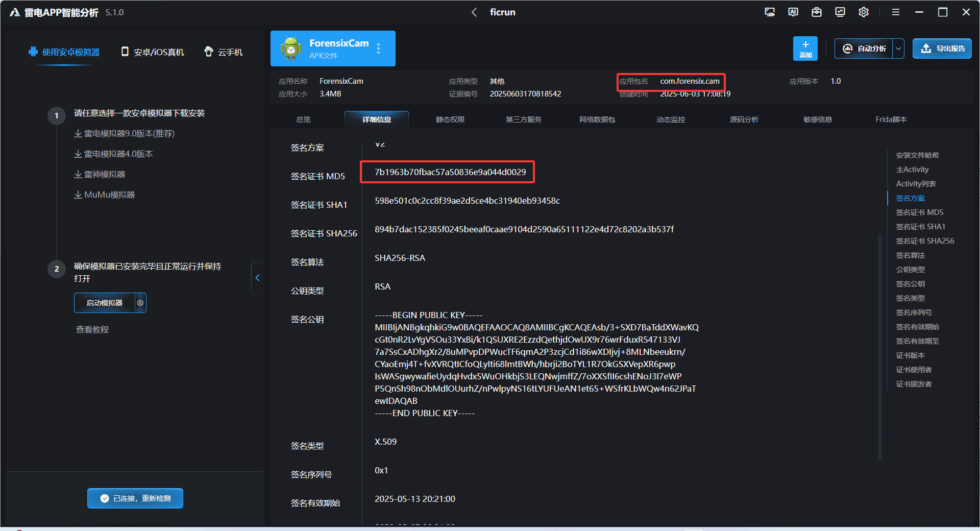This screenshot has width=980, height=531.
Task: Open the 动态监控 tab
Action: (x=671, y=119)
